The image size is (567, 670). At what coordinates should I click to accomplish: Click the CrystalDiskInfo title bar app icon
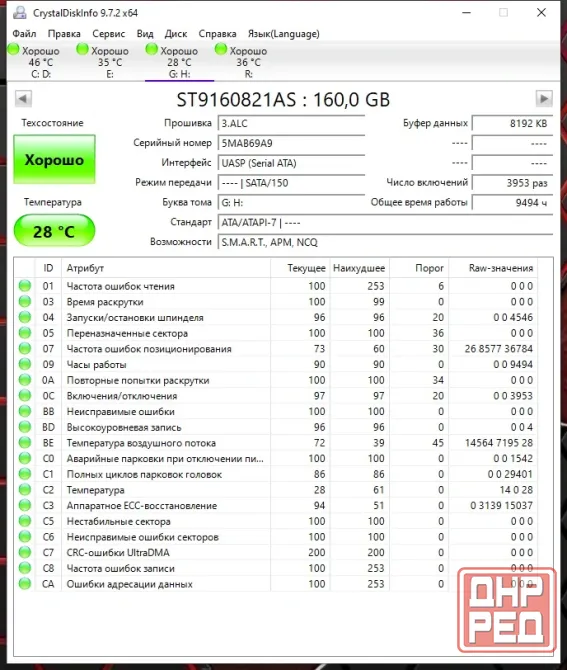[20, 13]
